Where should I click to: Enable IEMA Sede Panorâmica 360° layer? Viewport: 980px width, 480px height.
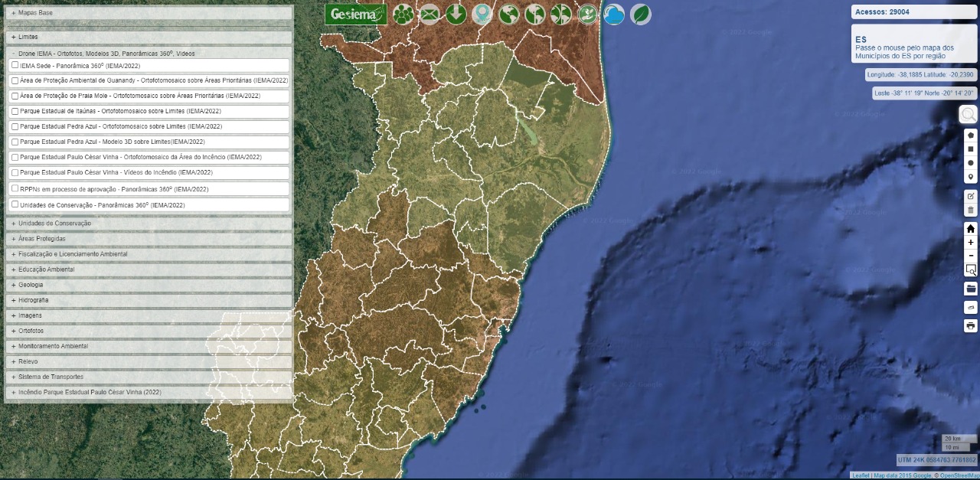point(15,65)
